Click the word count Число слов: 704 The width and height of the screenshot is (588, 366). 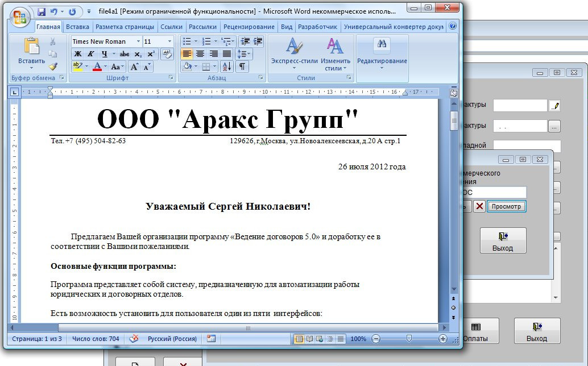click(x=95, y=339)
